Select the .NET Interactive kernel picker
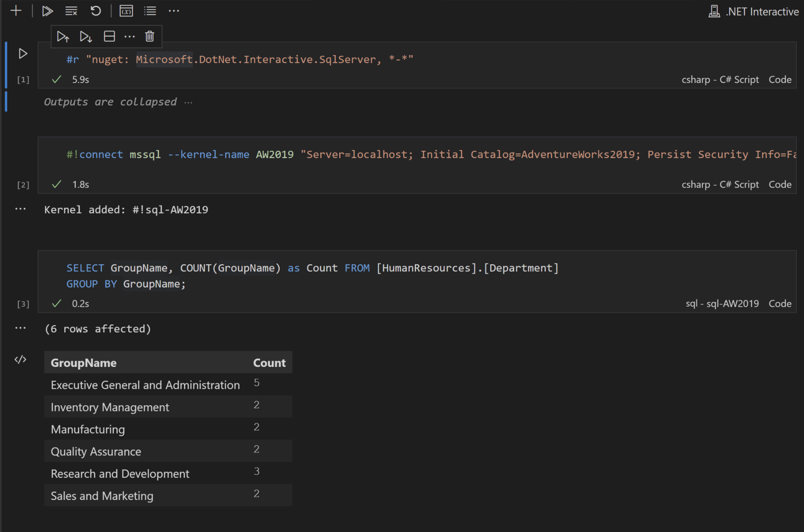 (754, 11)
